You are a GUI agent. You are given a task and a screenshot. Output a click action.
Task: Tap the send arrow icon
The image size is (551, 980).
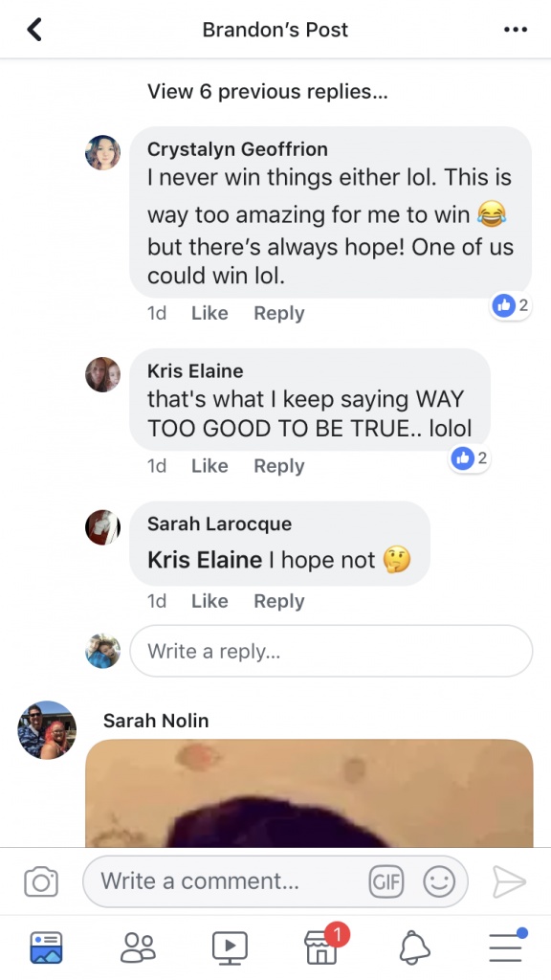(x=509, y=881)
